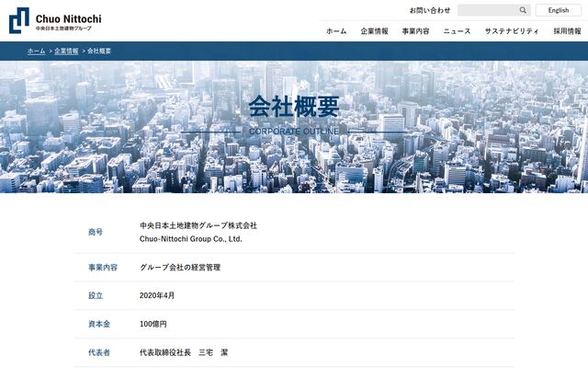The width and height of the screenshot is (588, 368).
Task: Open the 事業内容 menu item
Action: click(415, 31)
